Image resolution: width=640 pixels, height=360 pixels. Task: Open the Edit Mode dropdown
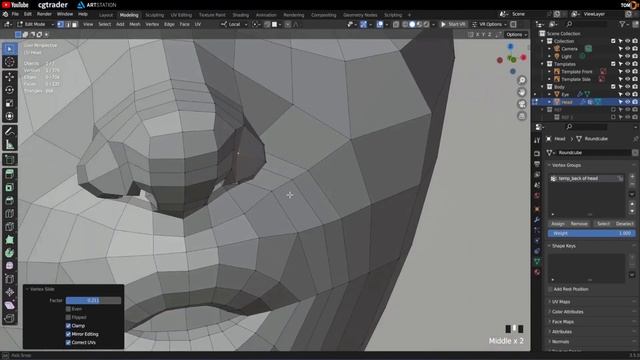[x=35, y=24]
